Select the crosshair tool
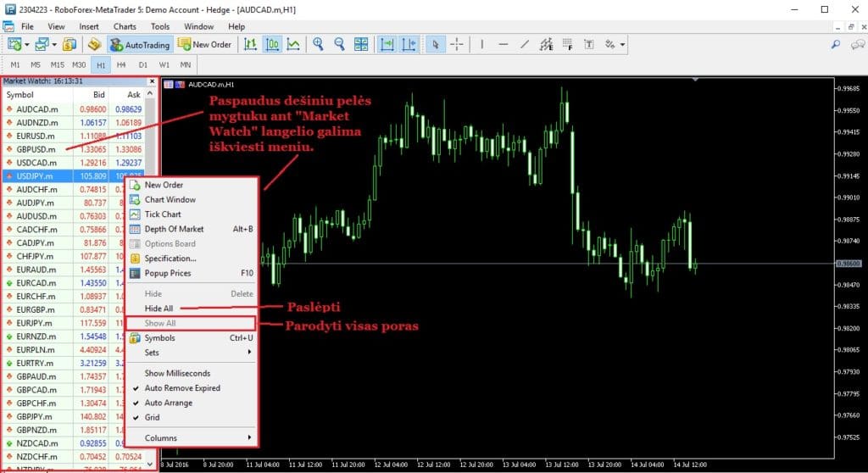Image resolution: width=868 pixels, height=473 pixels. point(457,45)
